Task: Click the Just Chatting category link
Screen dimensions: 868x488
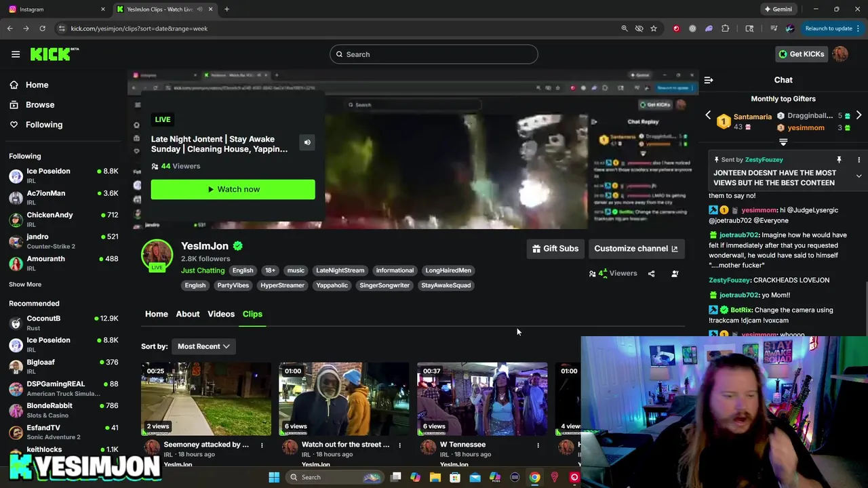Action: (x=203, y=270)
